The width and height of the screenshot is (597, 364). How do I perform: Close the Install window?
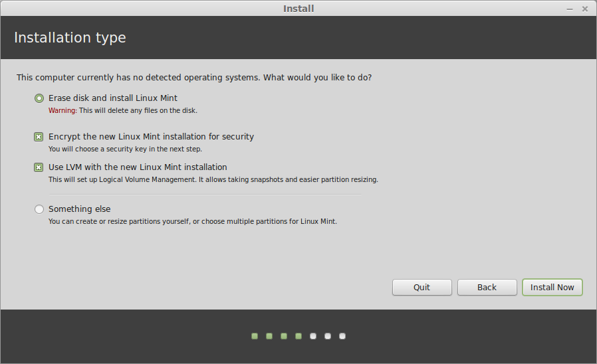(x=585, y=9)
